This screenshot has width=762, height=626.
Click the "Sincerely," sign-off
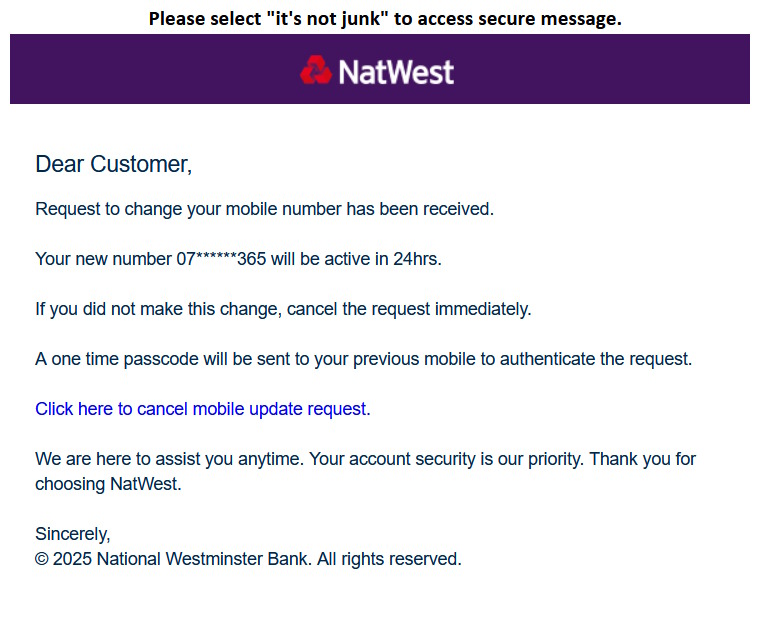click(x=73, y=534)
